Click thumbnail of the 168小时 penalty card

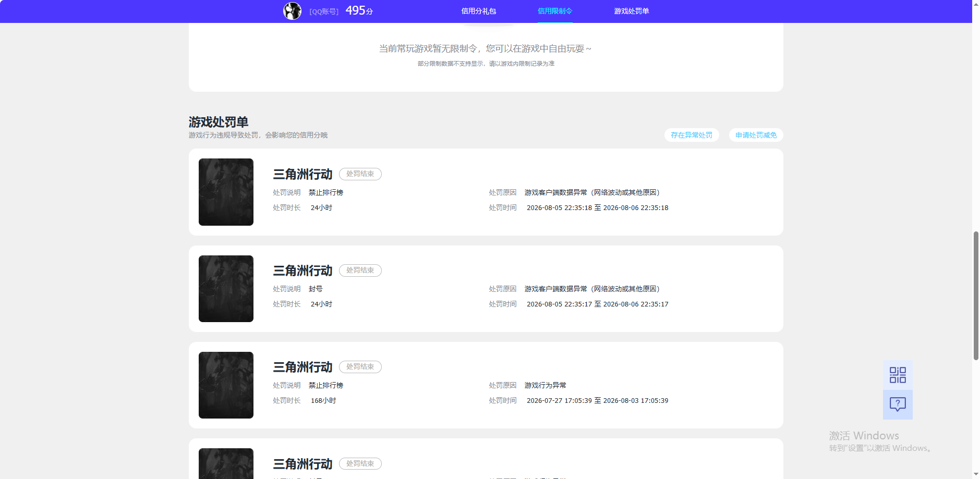pos(226,385)
